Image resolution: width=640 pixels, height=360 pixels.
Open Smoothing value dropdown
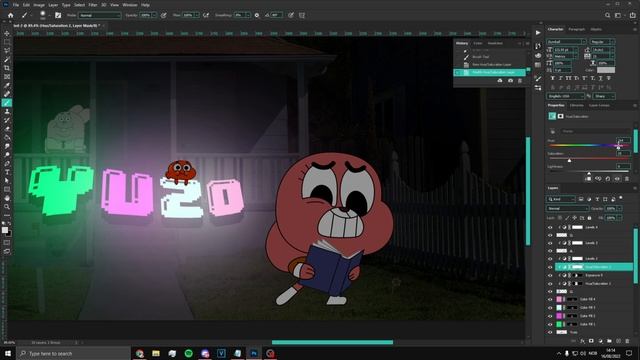click(248, 15)
